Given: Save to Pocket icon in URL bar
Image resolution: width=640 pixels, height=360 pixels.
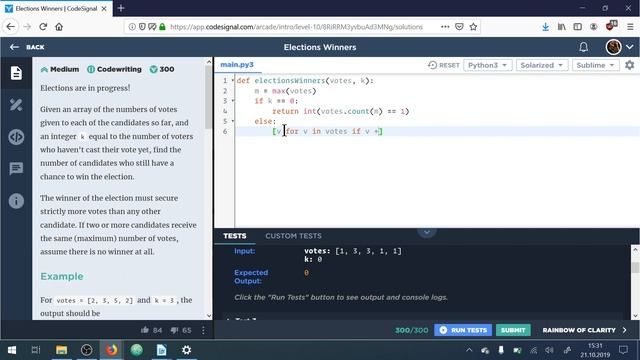Looking at the screenshot, I should point(459,27).
